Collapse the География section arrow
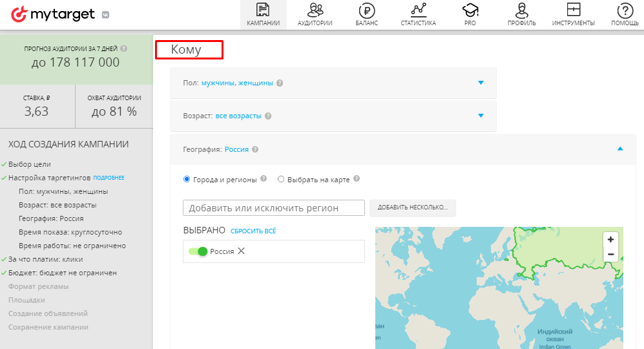644x349 pixels. [620, 149]
